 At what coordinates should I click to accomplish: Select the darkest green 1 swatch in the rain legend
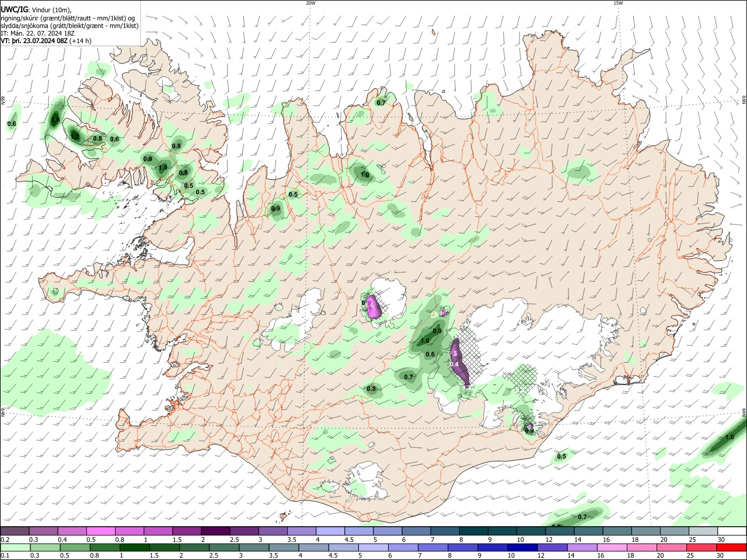pos(134,547)
